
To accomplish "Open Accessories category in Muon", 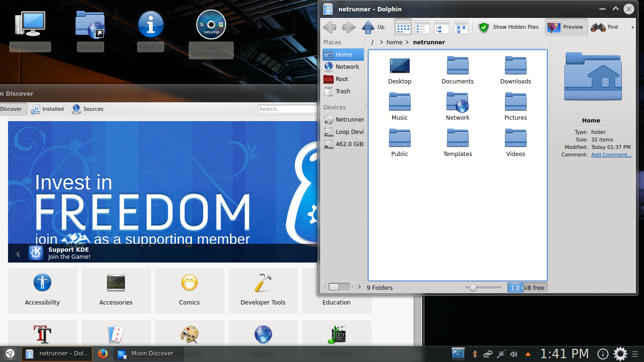I will click(x=116, y=291).
